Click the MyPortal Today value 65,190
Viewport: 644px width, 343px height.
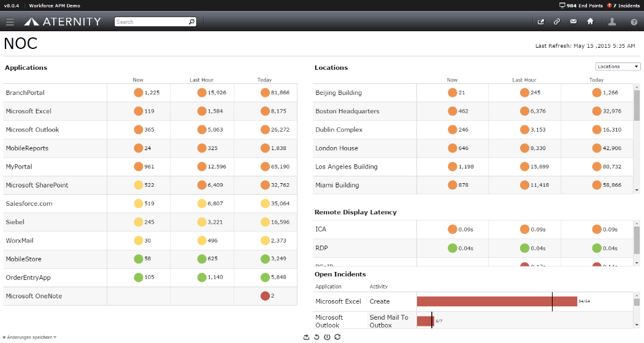(280, 167)
